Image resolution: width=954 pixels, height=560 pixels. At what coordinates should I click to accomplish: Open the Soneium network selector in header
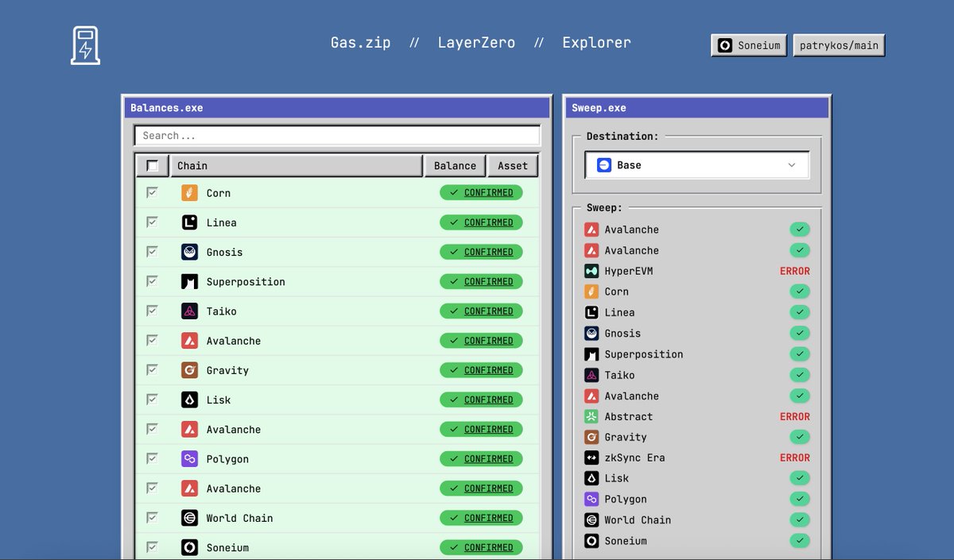(x=749, y=45)
